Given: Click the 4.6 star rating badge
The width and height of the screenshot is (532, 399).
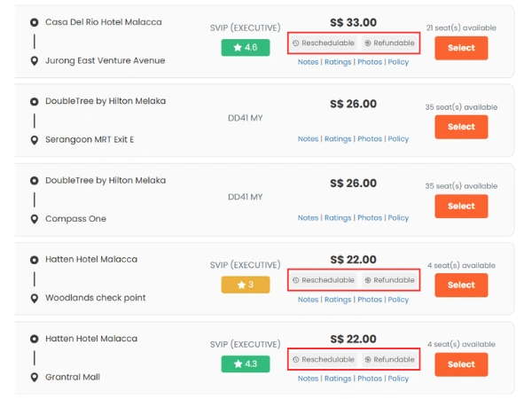Looking at the screenshot, I should pyautogui.click(x=246, y=48).
